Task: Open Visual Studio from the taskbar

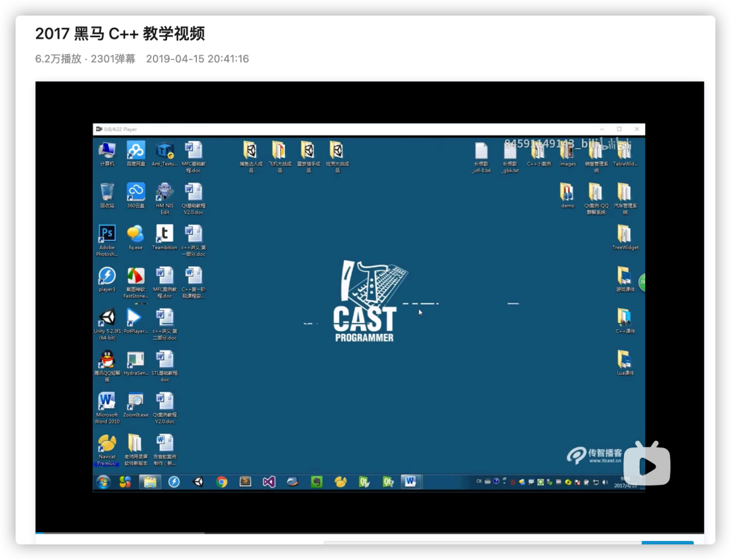Action: [x=269, y=481]
